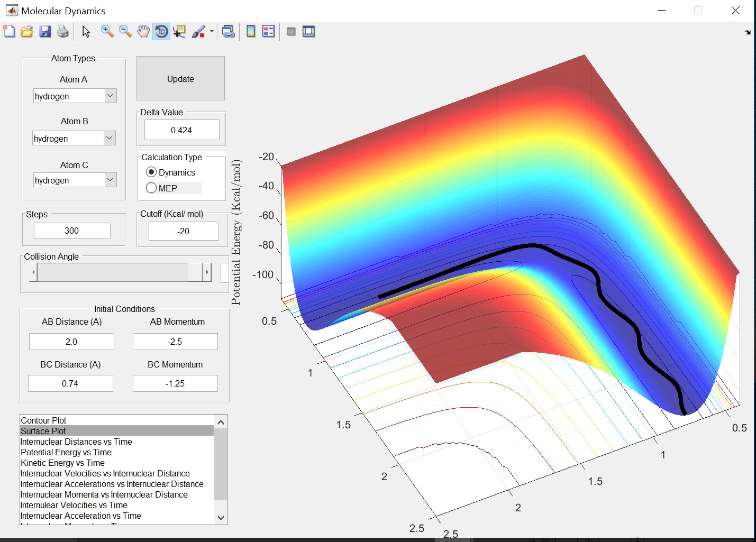Choose Contour Plot from the plot list

pyautogui.click(x=43, y=420)
